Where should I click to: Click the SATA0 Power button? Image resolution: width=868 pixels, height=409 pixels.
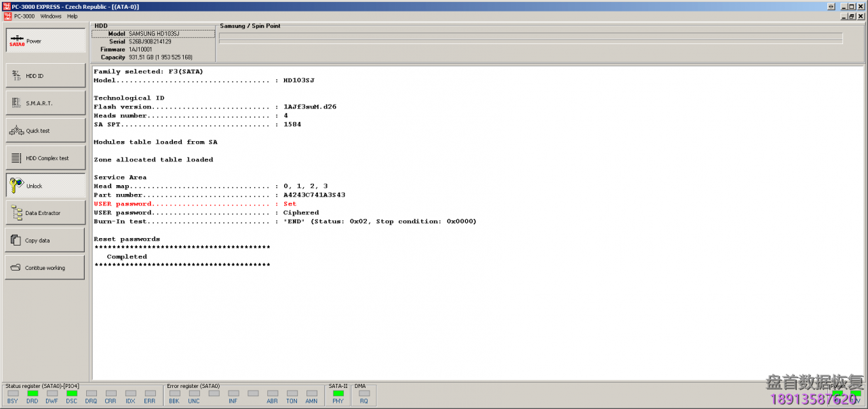pos(45,41)
